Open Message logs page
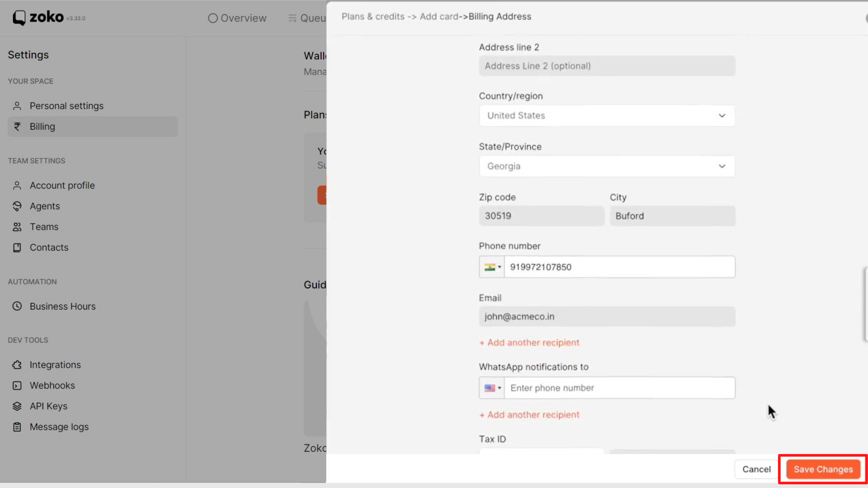The height and width of the screenshot is (488, 868). pos(93,427)
